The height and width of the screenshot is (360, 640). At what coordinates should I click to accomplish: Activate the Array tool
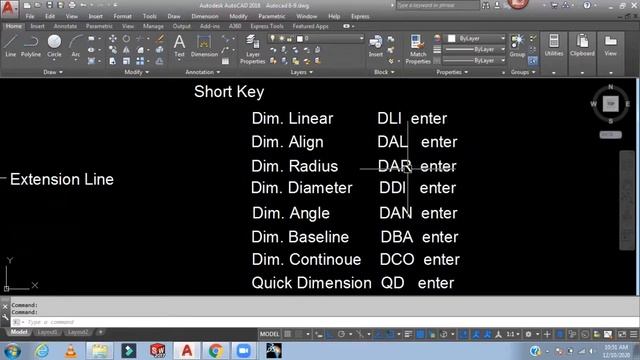pyautogui.click(x=140, y=61)
